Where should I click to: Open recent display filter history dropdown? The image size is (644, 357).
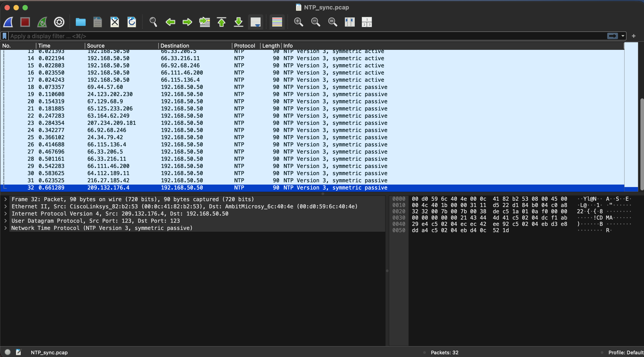[x=622, y=36]
